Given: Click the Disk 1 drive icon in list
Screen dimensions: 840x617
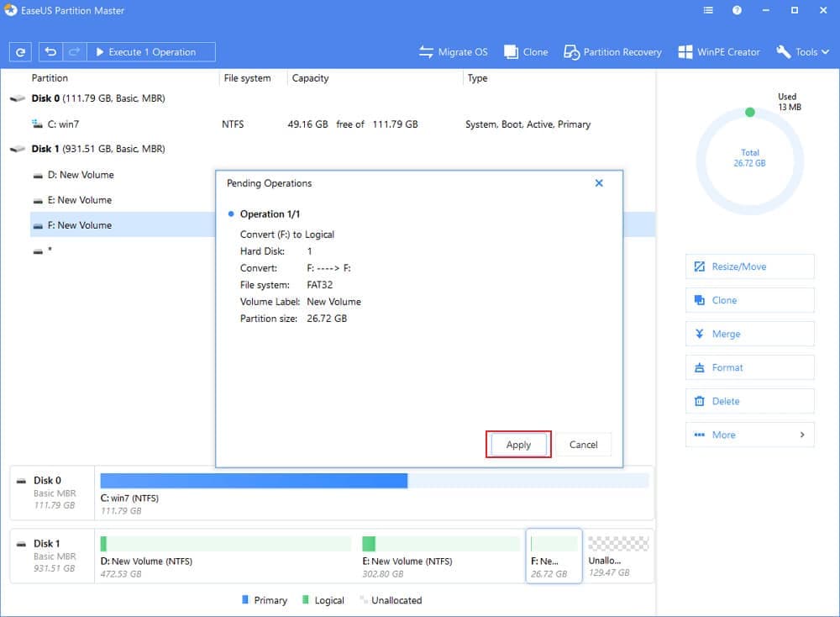Looking at the screenshot, I should 18,149.
